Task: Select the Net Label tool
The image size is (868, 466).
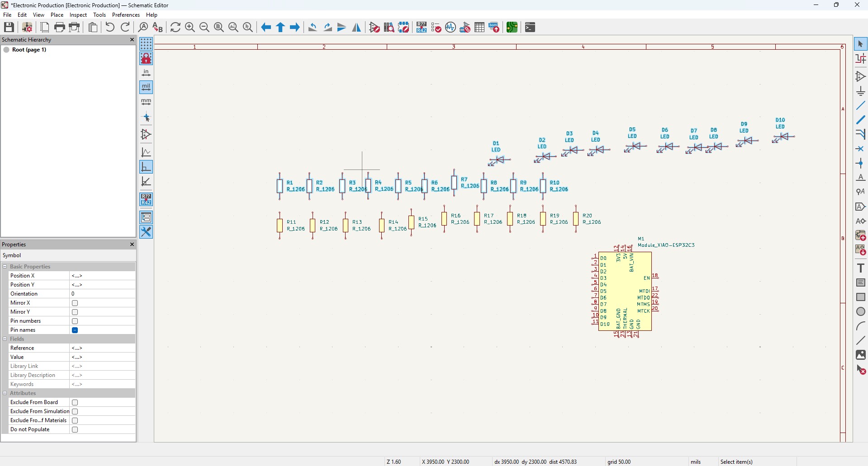Action: click(861, 178)
